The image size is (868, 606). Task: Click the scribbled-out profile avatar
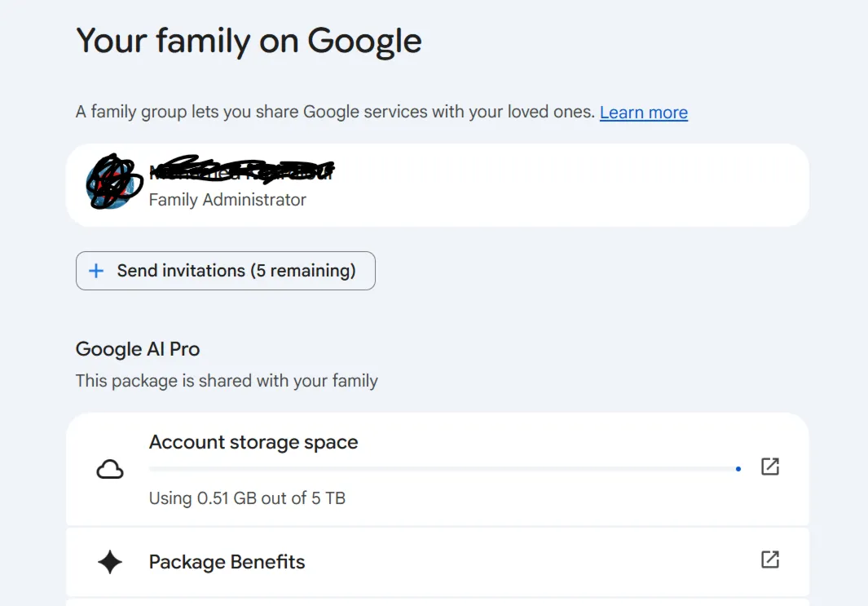click(114, 182)
